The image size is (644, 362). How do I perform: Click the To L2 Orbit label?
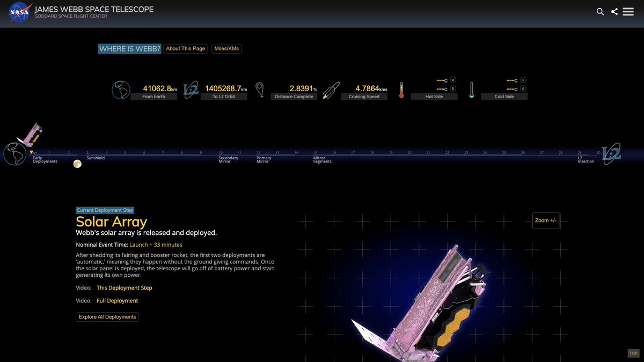(224, 97)
